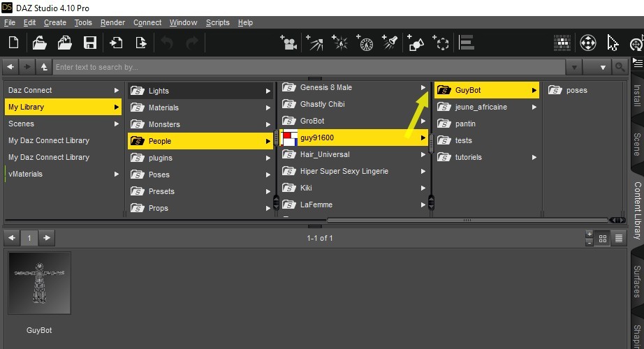Open the Align tool icon
Screen dimensions: 644x349
[467, 43]
